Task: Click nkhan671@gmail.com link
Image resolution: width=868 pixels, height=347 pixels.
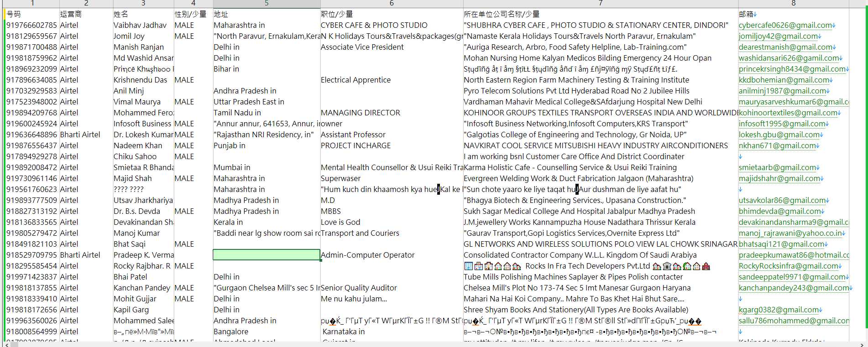Action: click(x=777, y=145)
